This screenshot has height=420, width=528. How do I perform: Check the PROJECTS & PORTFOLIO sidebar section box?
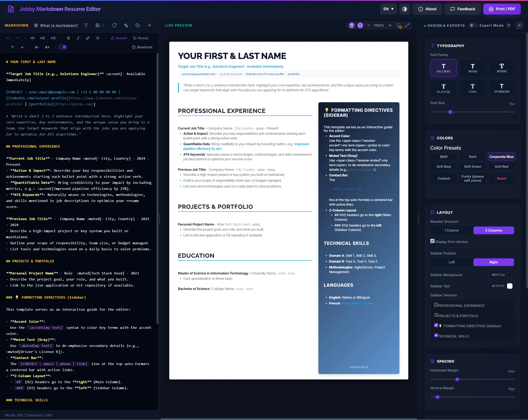tap(436, 315)
